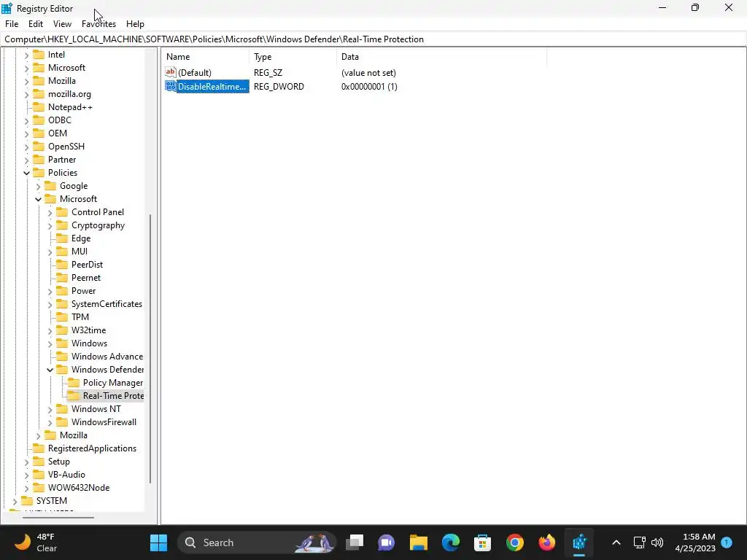This screenshot has width=747, height=560.
Task: Select the Mozilla key under Policies
Action: tap(74, 435)
